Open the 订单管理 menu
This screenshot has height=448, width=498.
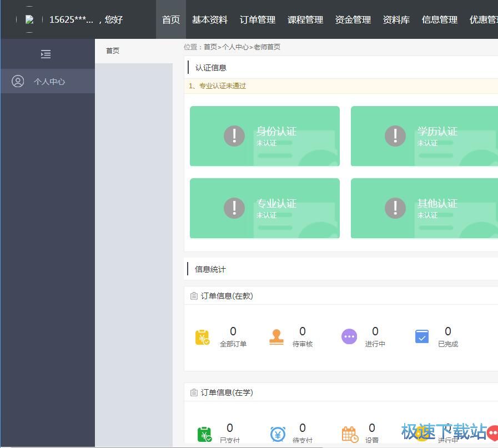click(x=258, y=19)
